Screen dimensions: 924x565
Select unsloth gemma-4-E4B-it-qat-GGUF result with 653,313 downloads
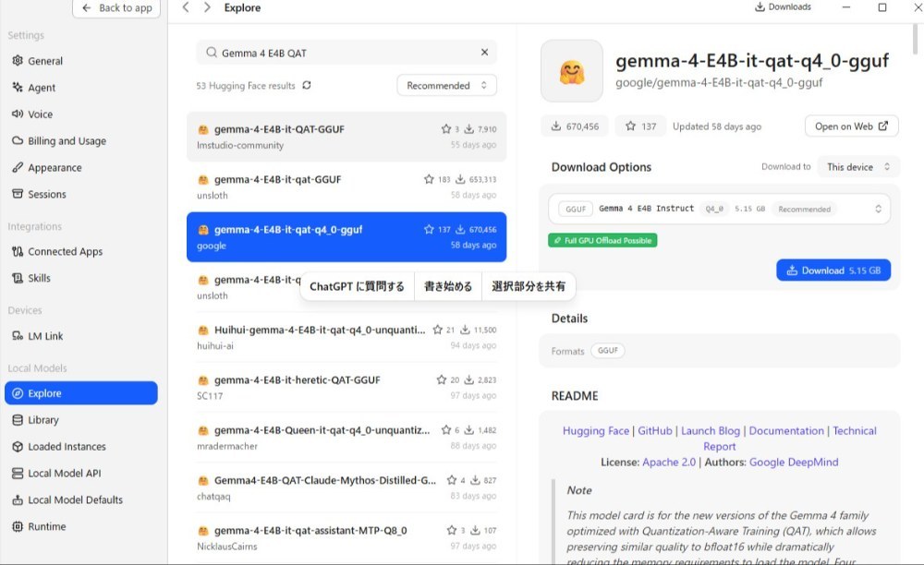(x=346, y=186)
